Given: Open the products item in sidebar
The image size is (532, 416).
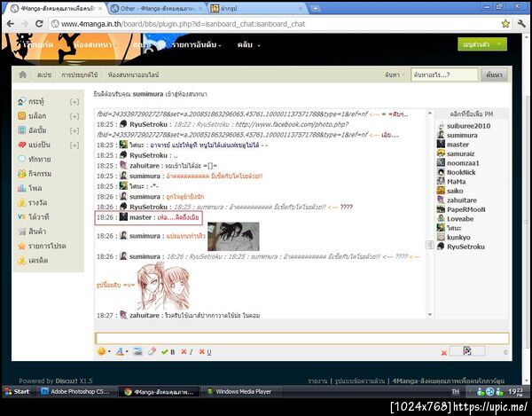Looking at the screenshot, I should click(x=32, y=232).
